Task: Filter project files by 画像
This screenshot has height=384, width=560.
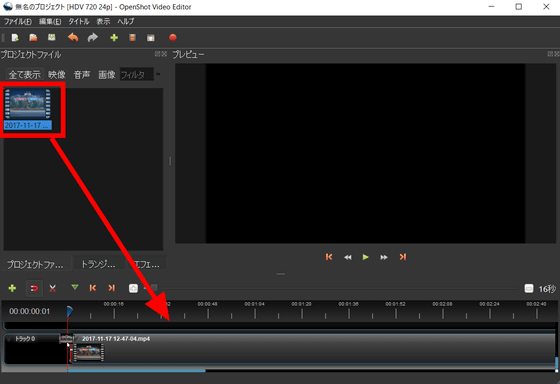Action: 107,74
